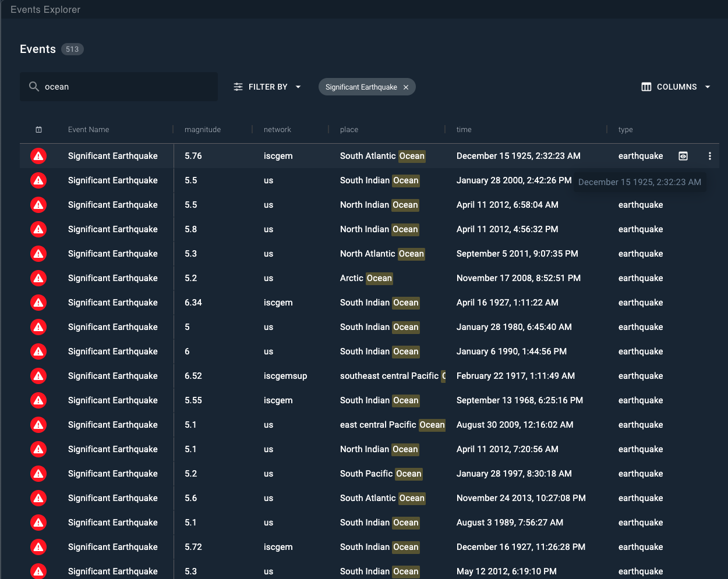Click the red alert icon on the first earthquake row
This screenshot has height=579, width=728.
pos(38,156)
